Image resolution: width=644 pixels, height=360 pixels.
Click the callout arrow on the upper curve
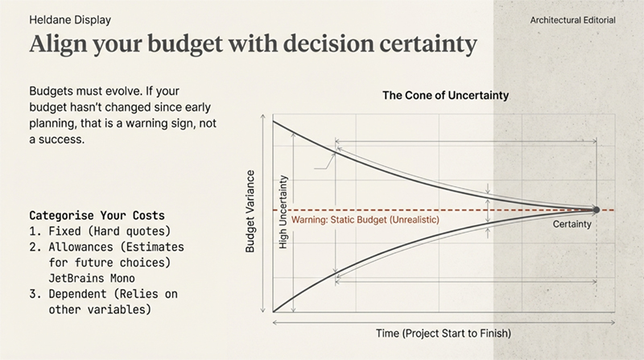click(x=324, y=160)
